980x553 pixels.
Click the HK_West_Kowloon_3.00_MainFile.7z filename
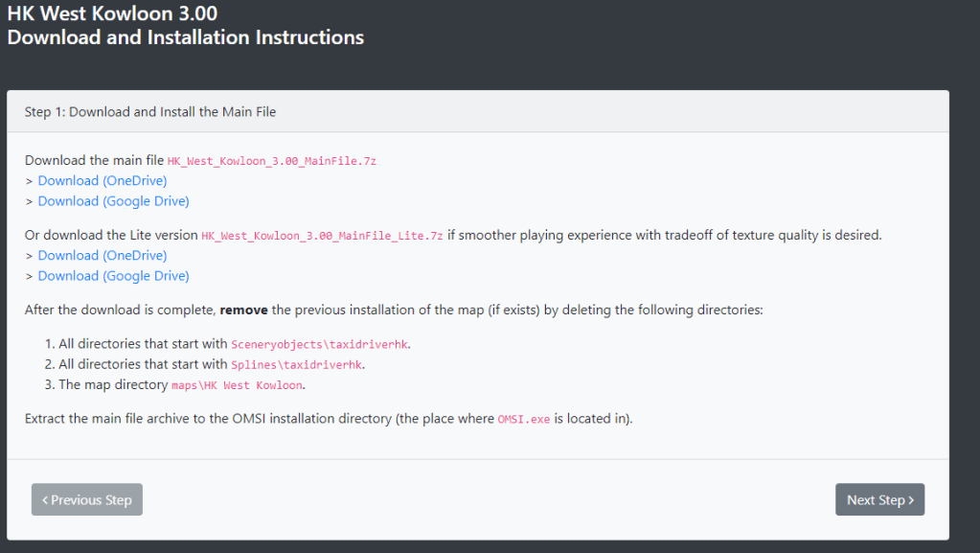click(x=271, y=161)
